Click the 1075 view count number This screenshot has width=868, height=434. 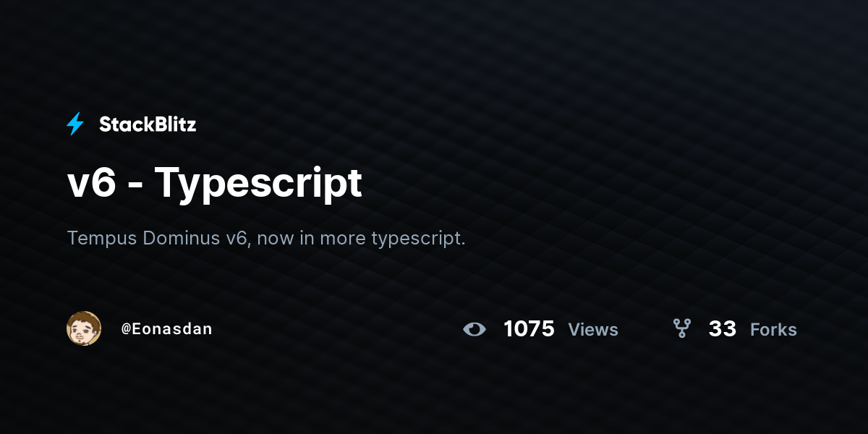[529, 329]
